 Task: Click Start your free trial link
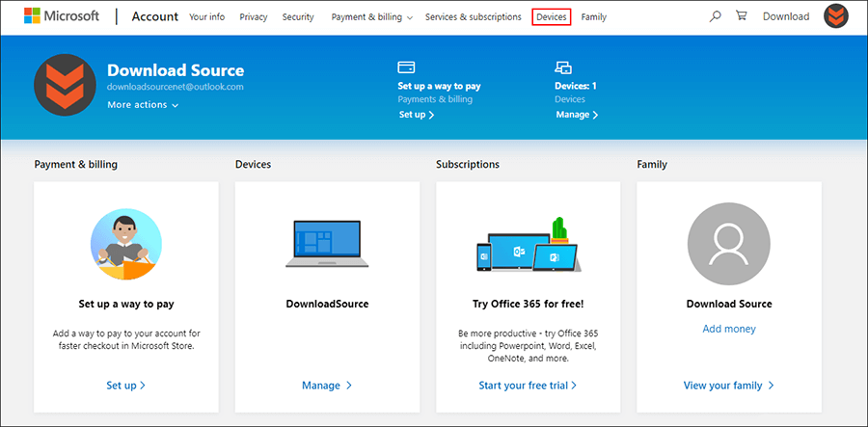528,386
